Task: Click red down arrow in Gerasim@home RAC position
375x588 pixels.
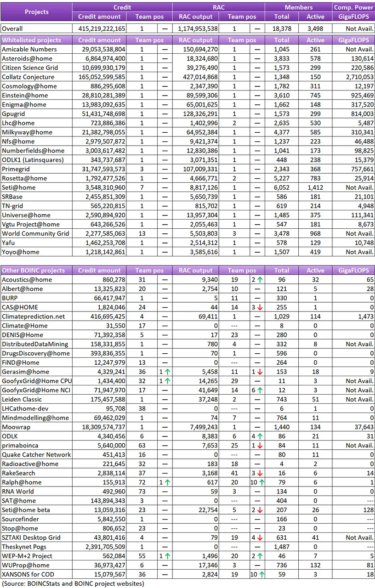Action: pyautogui.click(x=260, y=372)
